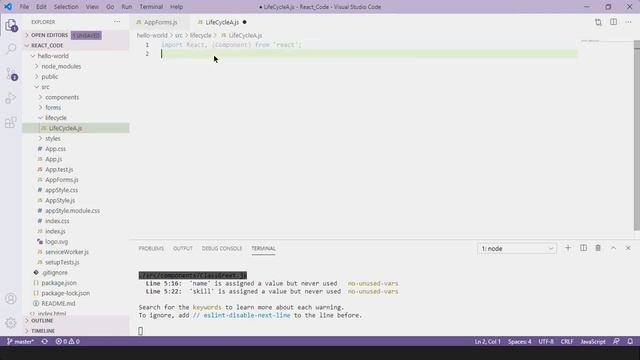The image size is (640, 360).
Task: Click the VS Code logo icon
Action: click(8, 7)
